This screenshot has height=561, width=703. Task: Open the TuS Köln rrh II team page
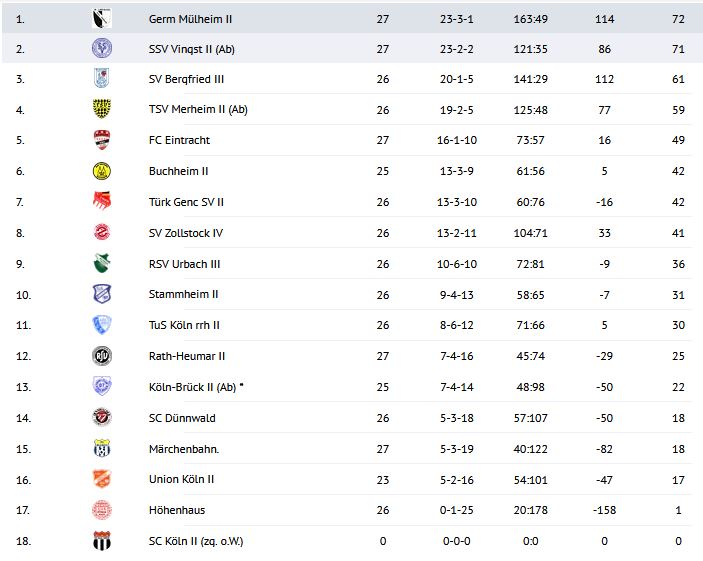click(184, 325)
